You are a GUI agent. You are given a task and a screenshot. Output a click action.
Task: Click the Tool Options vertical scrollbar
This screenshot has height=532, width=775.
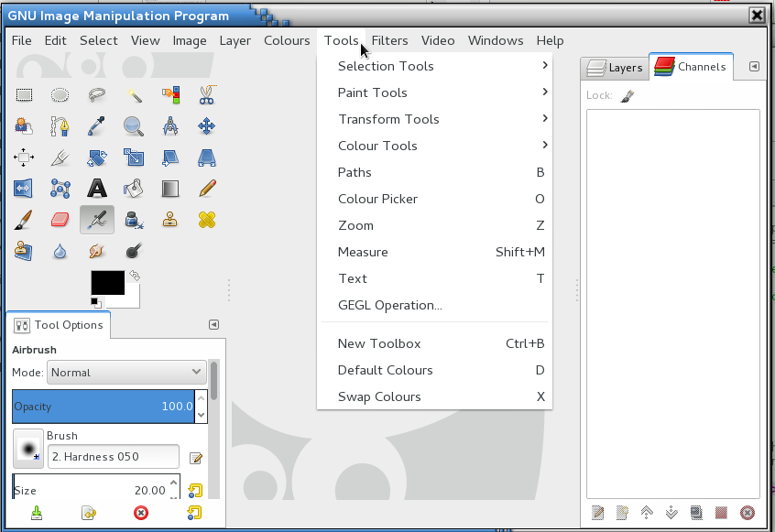[x=213, y=380]
